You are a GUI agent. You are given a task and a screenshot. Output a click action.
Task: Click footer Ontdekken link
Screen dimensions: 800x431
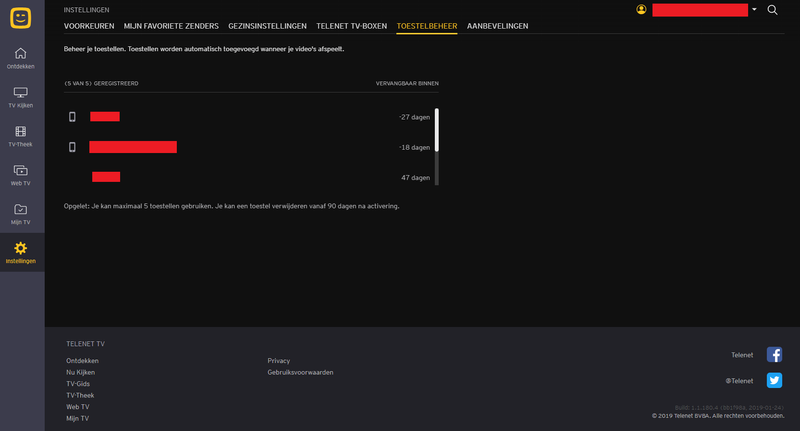(82, 361)
